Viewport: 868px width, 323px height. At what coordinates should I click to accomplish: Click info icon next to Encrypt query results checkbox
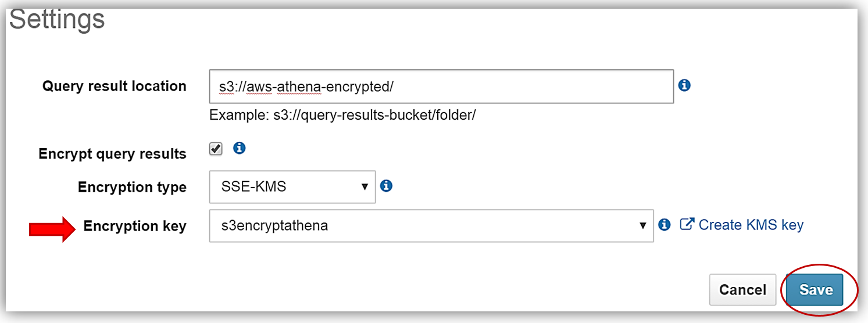239,148
